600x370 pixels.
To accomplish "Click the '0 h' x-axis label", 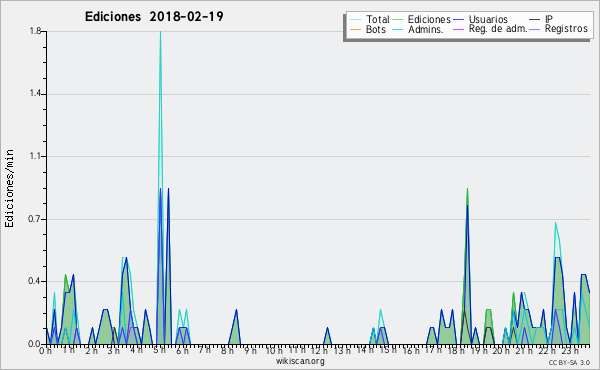I will coord(46,350).
